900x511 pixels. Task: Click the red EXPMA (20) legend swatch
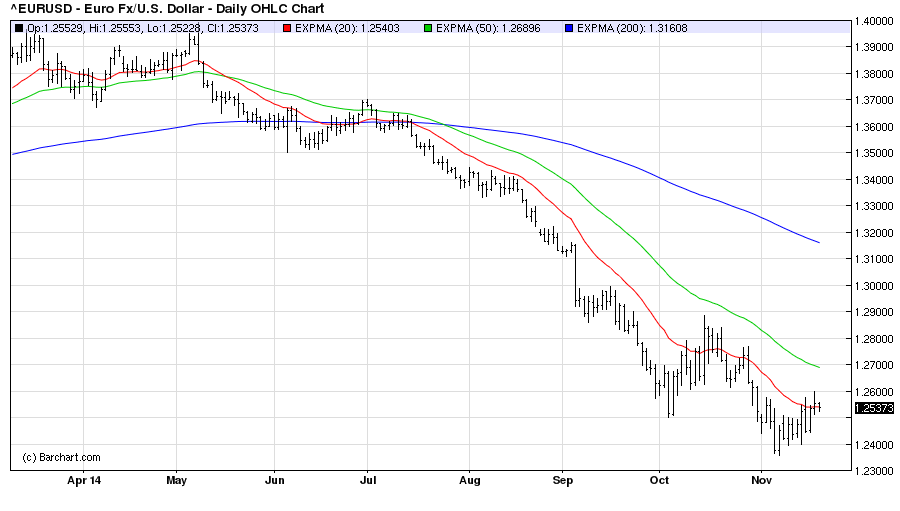(x=285, y=28)
